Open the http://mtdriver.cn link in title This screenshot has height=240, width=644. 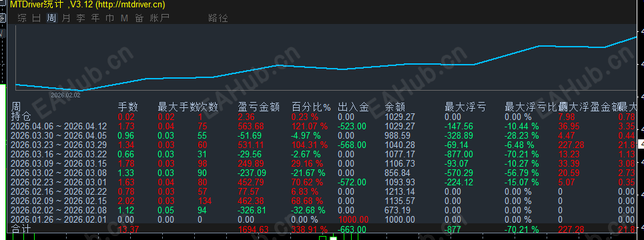[x=129, y=5]
